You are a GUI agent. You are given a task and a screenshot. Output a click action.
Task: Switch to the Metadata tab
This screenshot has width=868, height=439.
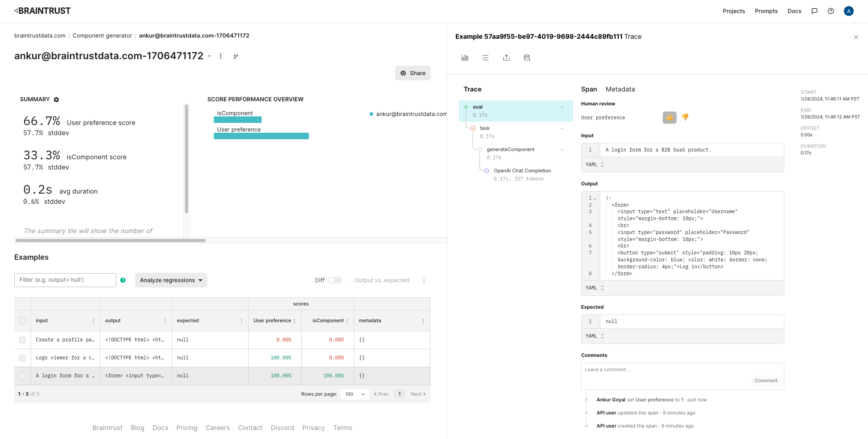pos(620,89)
